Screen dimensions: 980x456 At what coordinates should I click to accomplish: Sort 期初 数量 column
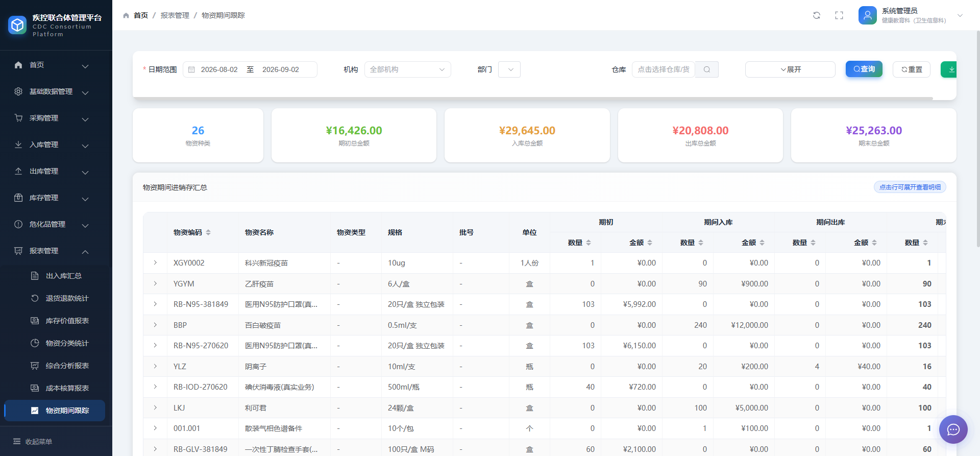(x=589, y=243)
